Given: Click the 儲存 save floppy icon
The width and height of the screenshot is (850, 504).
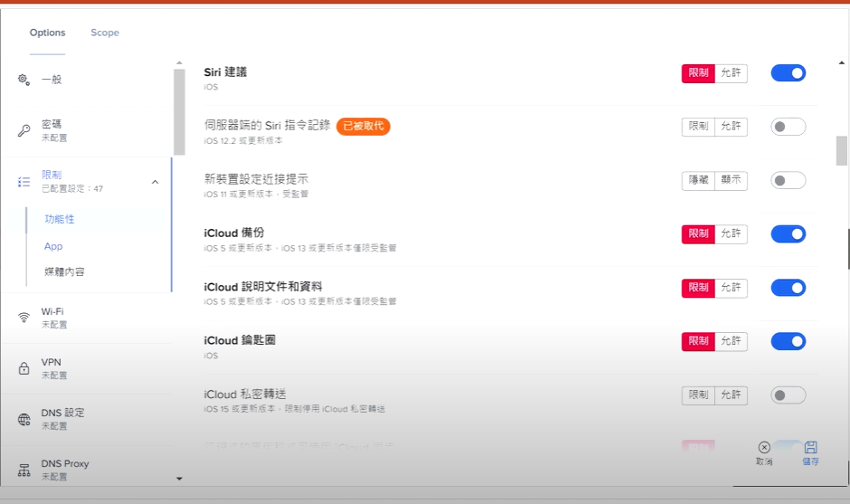Looking at the screenshot, I should (x=811, y=447).
